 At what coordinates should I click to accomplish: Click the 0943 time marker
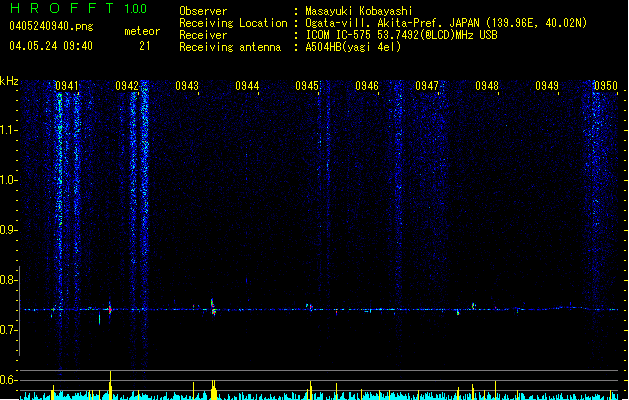(x=187, y=86)
